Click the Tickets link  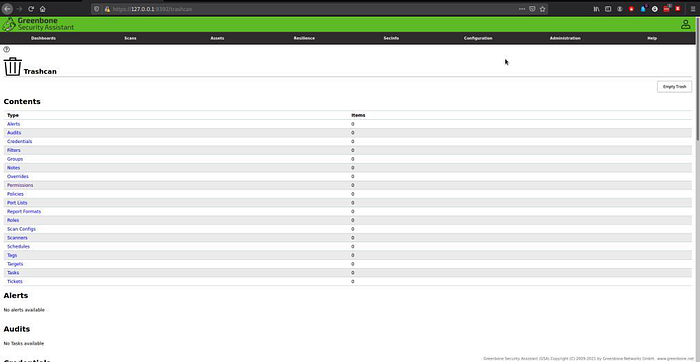pyautogui.click(x=15, y=282)
